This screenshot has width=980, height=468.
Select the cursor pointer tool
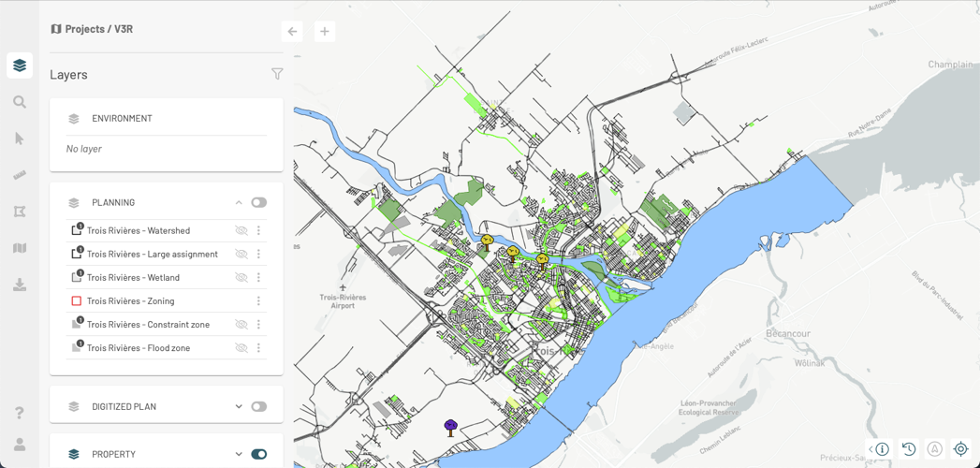click(x=20, y=139)
